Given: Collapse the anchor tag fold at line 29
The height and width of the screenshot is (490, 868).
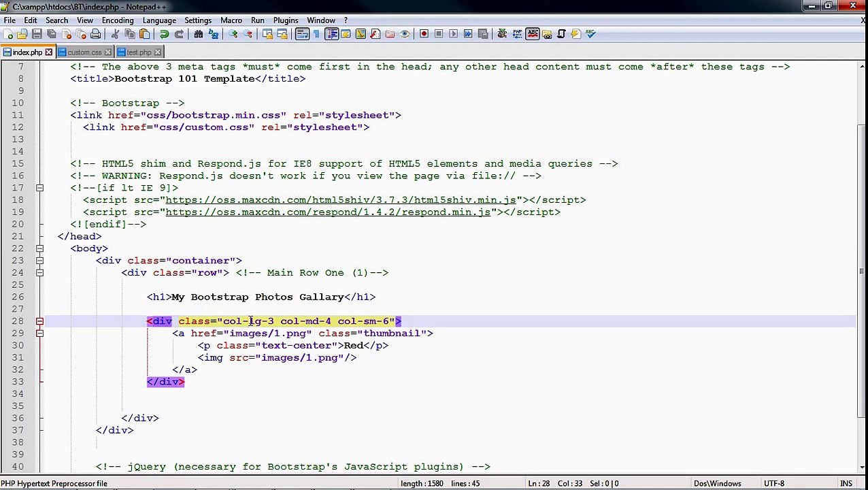Looking at the screenshot, I should pos(39,333).
